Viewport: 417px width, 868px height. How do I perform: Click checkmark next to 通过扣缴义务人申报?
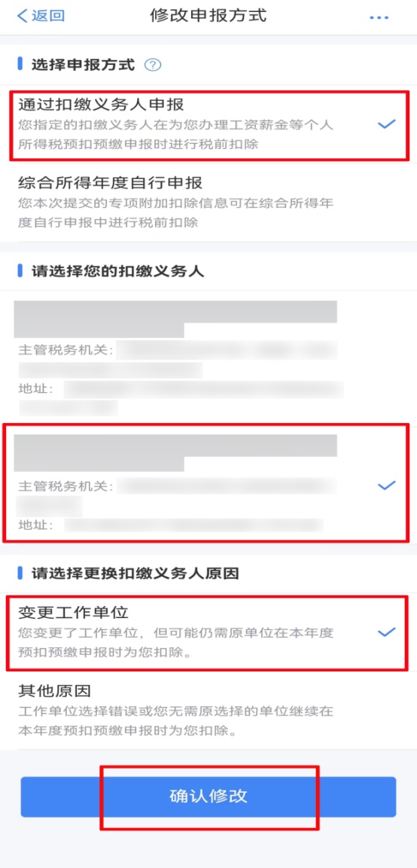pyautogui.click(x=386, y=124)
